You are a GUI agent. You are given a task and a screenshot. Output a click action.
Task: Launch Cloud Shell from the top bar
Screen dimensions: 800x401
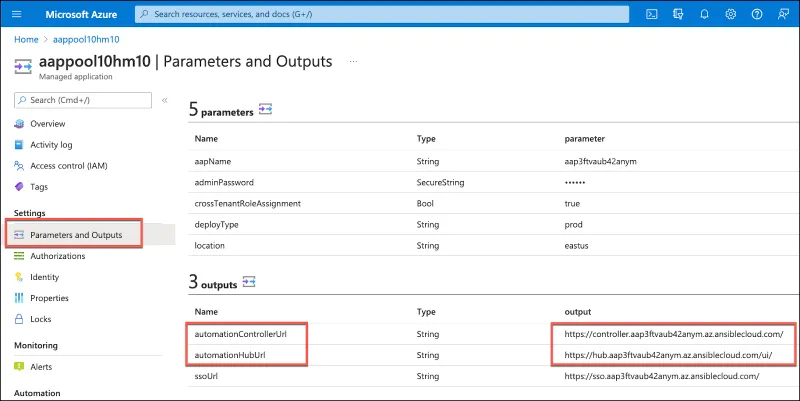[652, 14]
